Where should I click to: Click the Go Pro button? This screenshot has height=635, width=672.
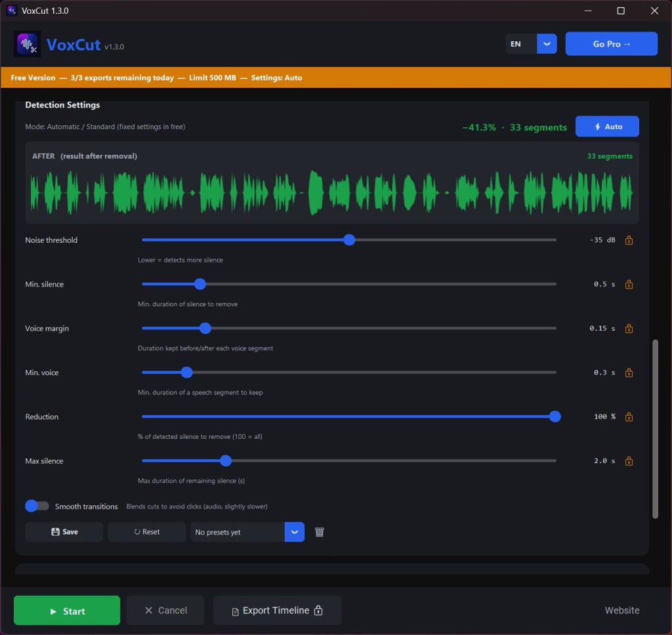click(611, 44)
